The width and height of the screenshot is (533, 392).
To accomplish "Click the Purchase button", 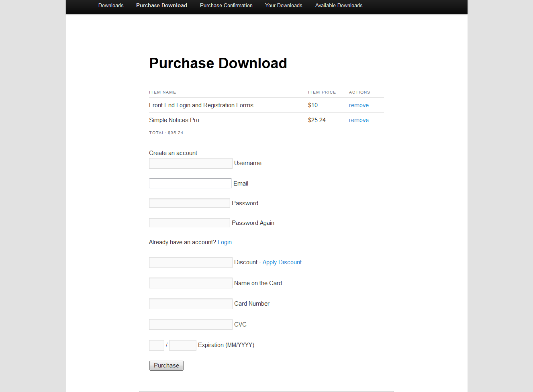I will 166,365.
